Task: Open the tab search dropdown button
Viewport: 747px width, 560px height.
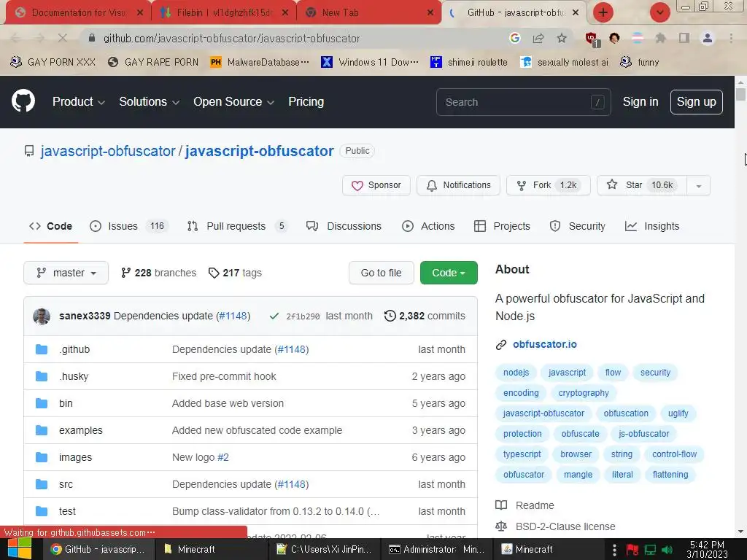Action: (660, 12)
